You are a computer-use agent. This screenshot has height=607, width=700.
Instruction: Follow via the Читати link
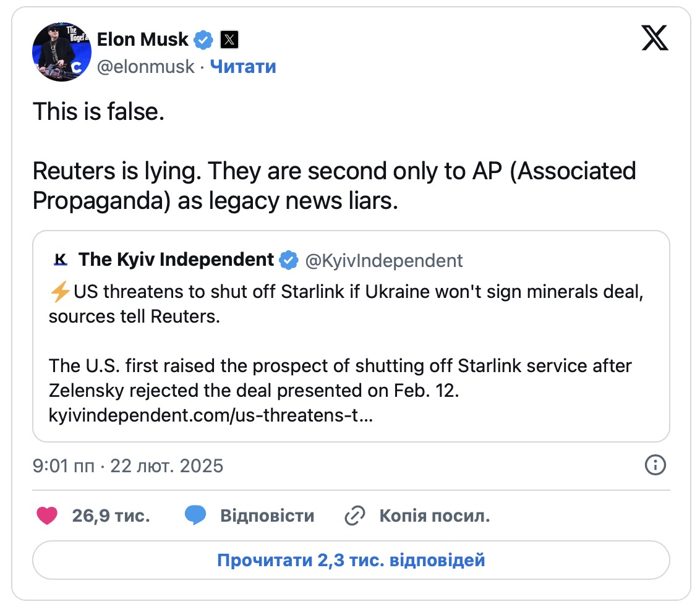(x=243, y=67)
